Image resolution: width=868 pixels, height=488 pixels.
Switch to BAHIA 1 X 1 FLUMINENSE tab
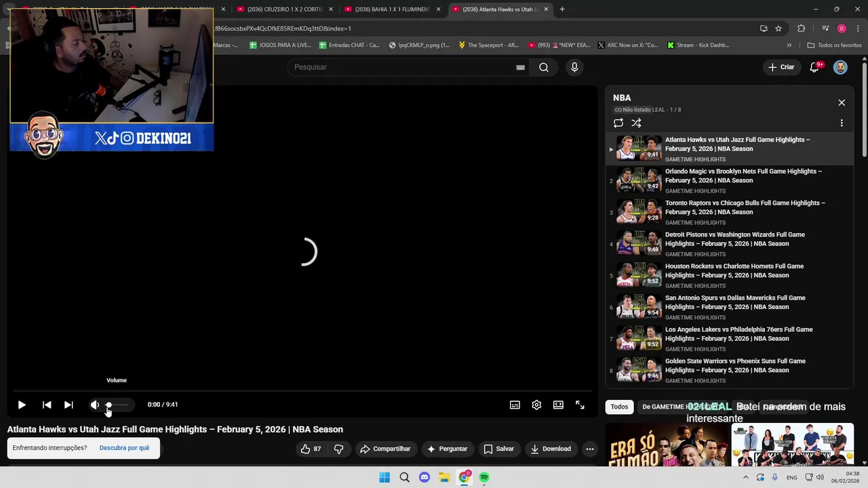coord(391,9)
